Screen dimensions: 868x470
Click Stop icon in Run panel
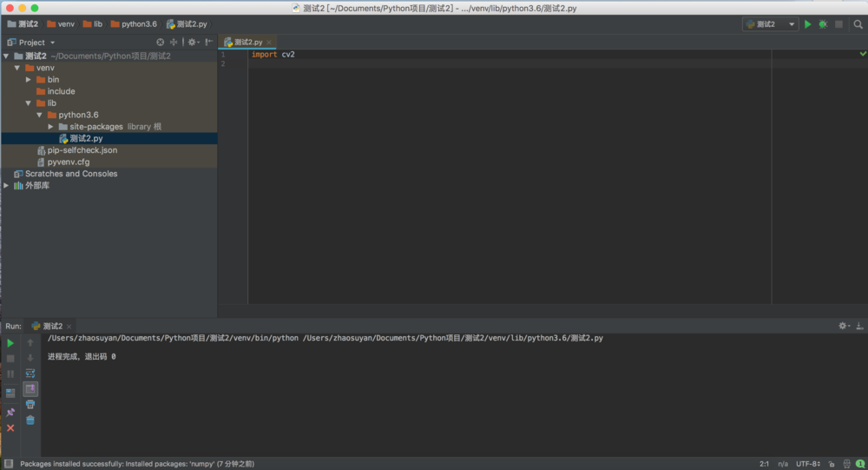tap(10, 359)
